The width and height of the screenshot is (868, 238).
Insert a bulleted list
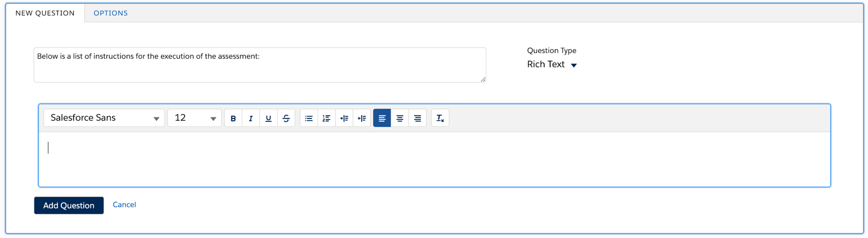click(309, 118)
